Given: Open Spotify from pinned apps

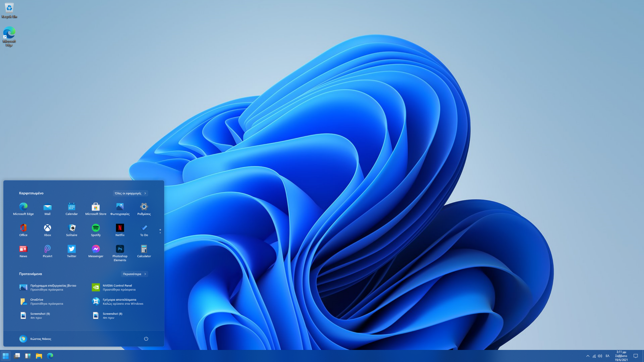Looking at the screenshot, I should click(x=96, y=228).
